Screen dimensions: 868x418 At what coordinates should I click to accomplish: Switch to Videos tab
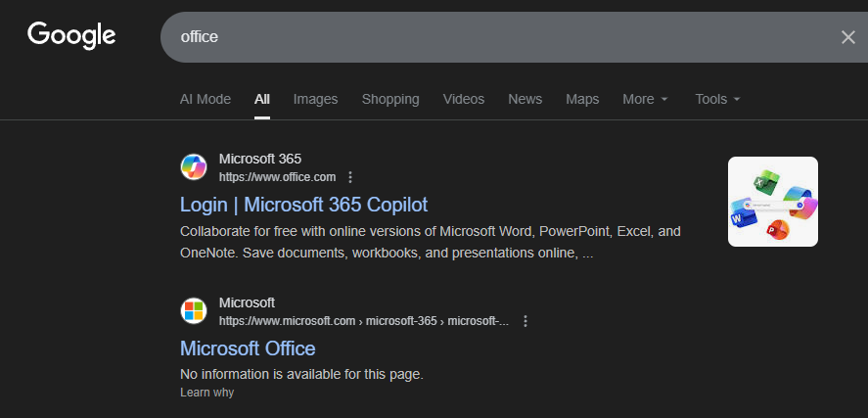(463, 99)
